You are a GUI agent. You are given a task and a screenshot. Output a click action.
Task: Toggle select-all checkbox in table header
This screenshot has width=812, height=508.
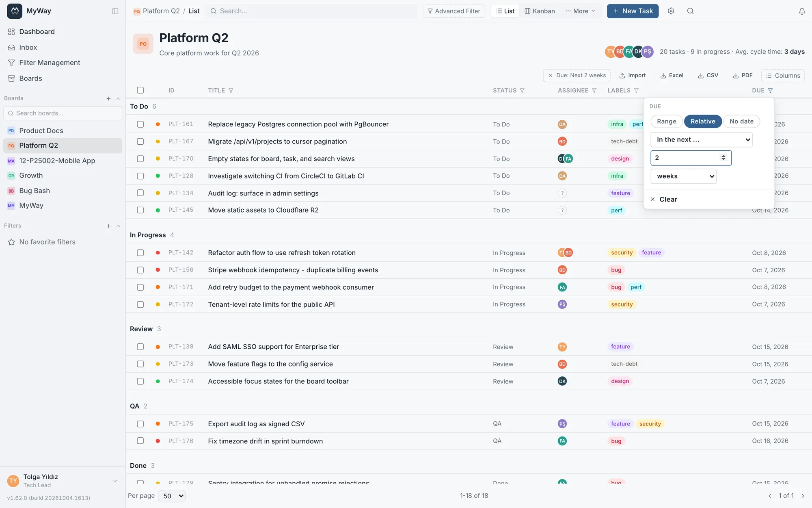pos(140,90)
